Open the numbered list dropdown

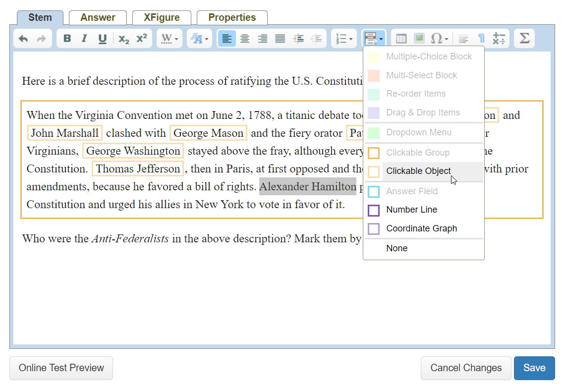(x=344, y=39)
